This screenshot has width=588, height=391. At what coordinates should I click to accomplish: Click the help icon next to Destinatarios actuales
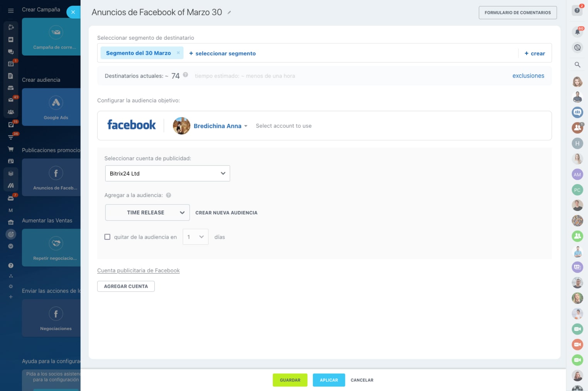tap(186, 75)
